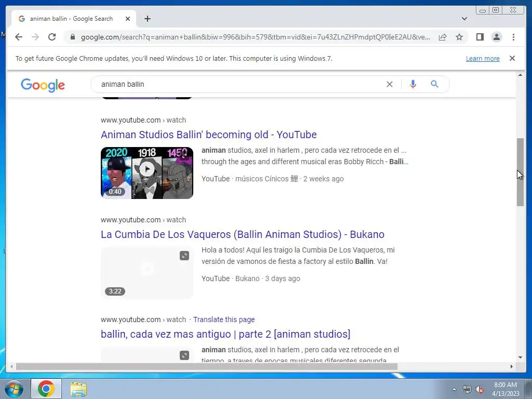Expand the Bukano video preview icon
532x399 pixels.
click(x=184, y=256)
